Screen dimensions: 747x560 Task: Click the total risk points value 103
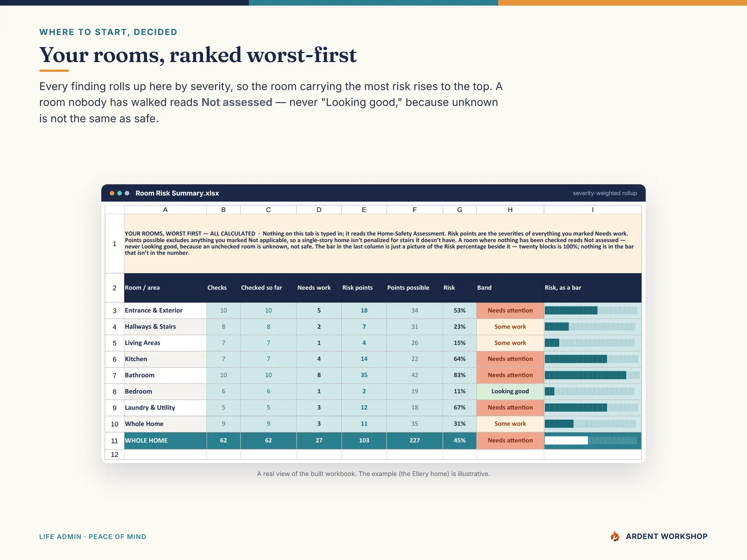click(x=364, y=441)
